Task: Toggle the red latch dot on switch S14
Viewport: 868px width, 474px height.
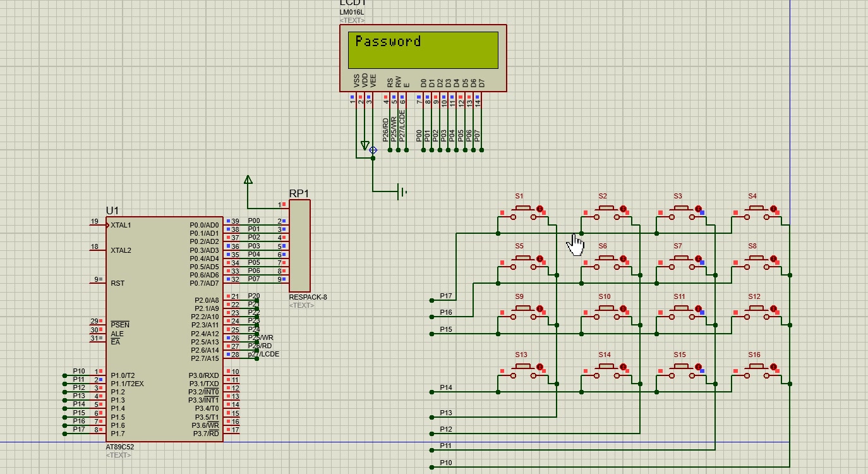Action: [623, 367]
